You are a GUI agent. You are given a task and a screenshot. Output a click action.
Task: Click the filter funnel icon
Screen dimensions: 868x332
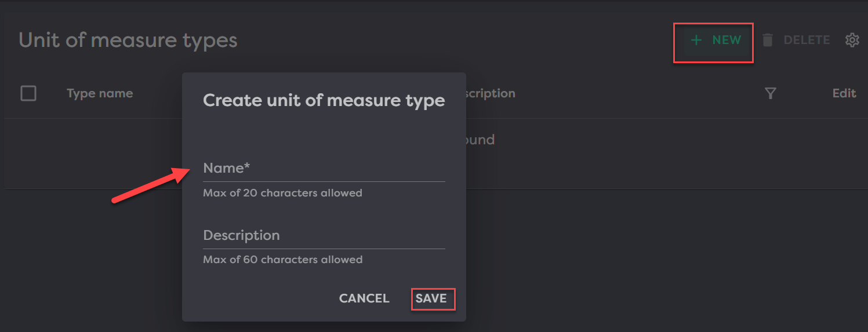(x=770, y=93)
